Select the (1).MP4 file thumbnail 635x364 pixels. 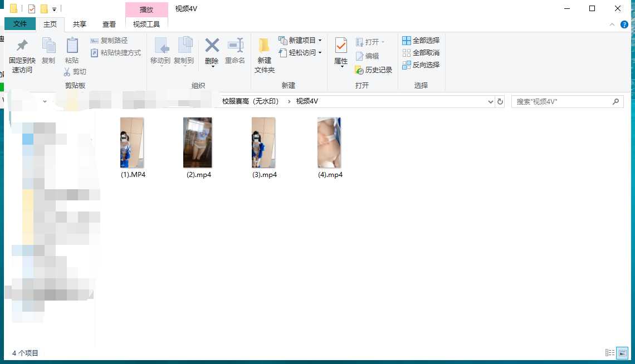tap(132, 142)
